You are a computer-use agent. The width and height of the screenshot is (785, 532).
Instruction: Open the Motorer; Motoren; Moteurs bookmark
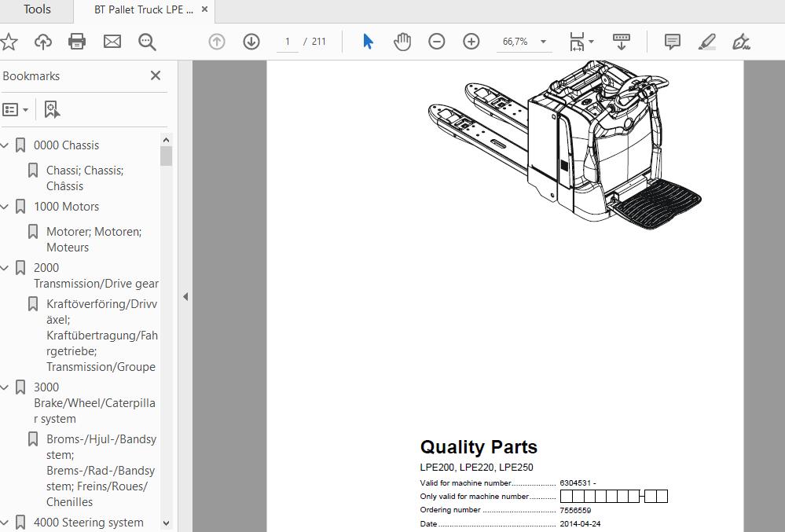94,239
